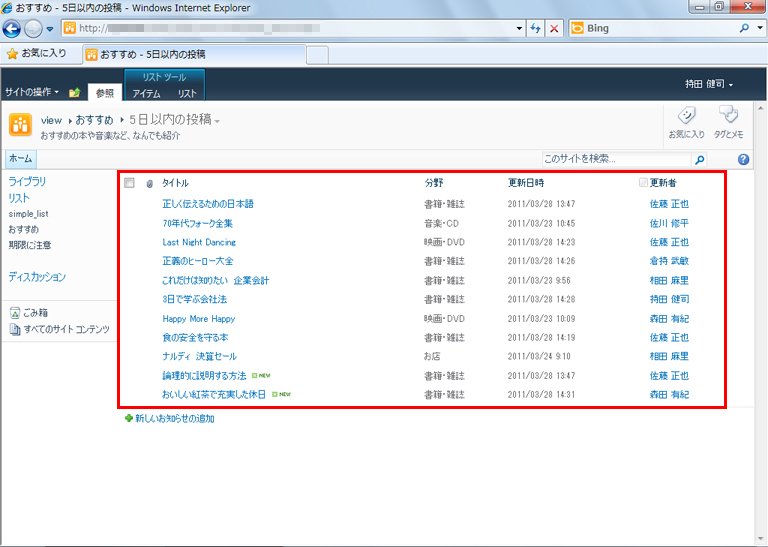Open simple_list in the left navigation
Screen dimensions: 768x547
28,214
